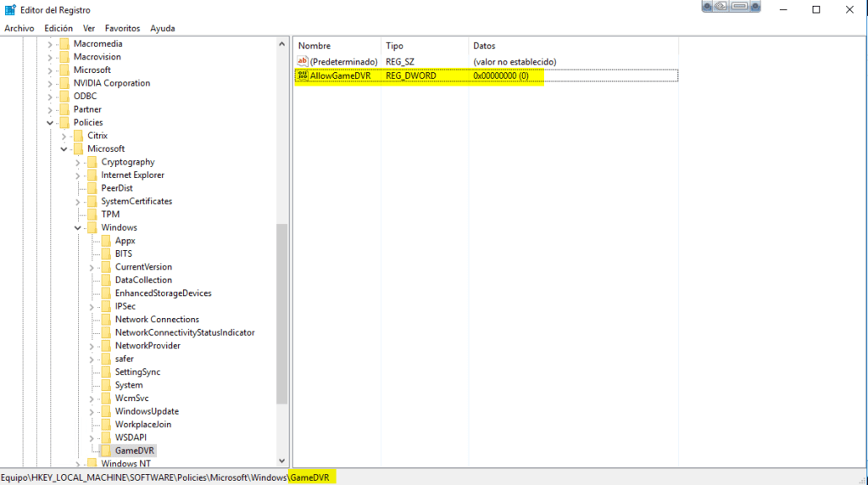Expand the WindowsUpdate key
Image resolution: width=868 pixels, height=485 pixels.
point(92,412)
